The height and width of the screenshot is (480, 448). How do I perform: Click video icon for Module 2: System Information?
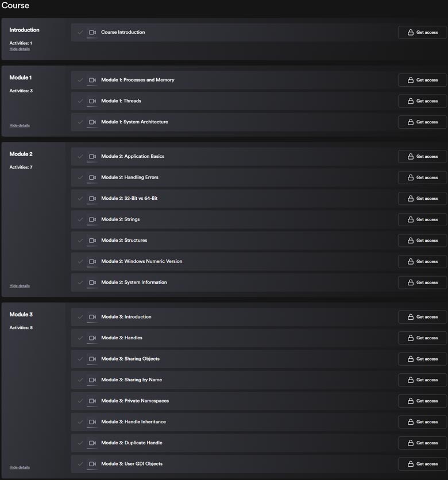point(92,282)
